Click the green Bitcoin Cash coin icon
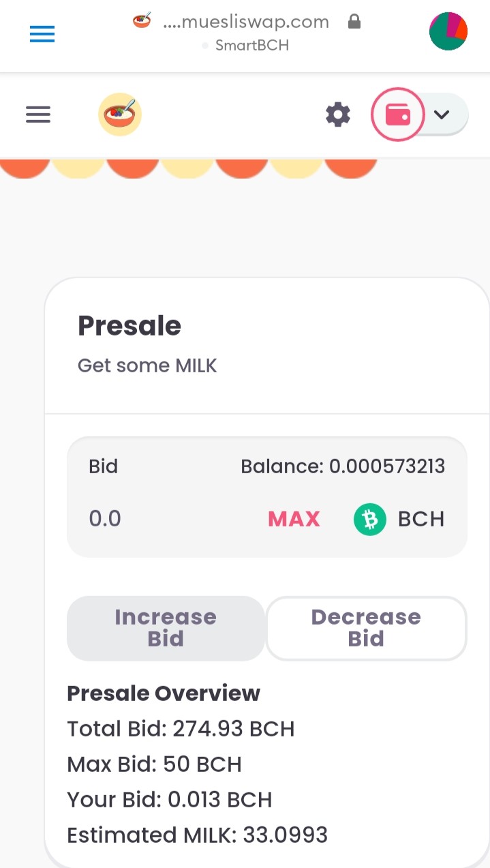Image resolution: width=490 pixels, height=868 pixels. [x=370, y=520]
